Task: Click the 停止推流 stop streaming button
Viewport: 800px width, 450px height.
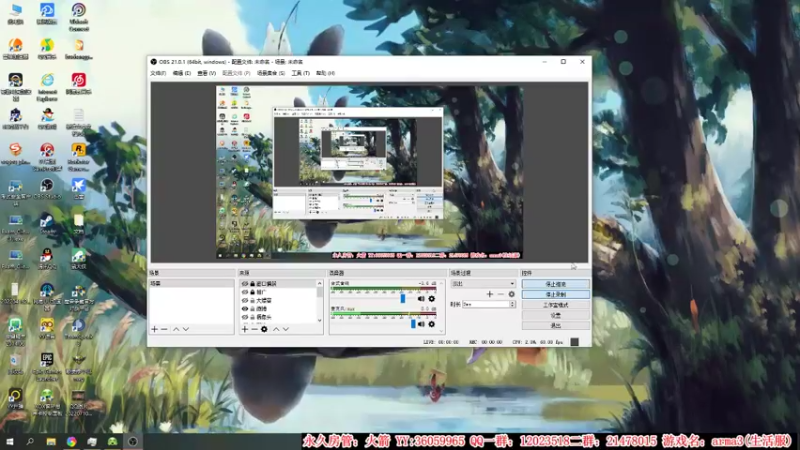Action: point(556,284)
